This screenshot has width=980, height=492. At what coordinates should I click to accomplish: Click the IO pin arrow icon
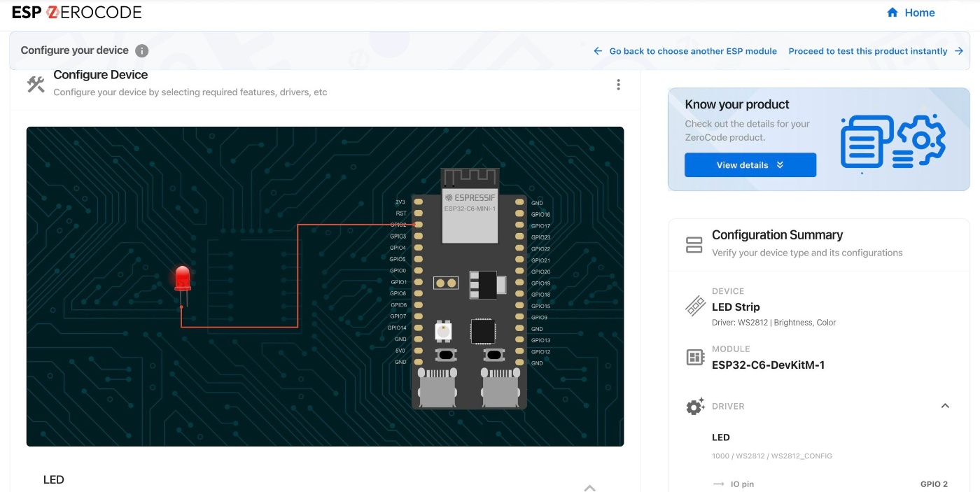point(718,484)
